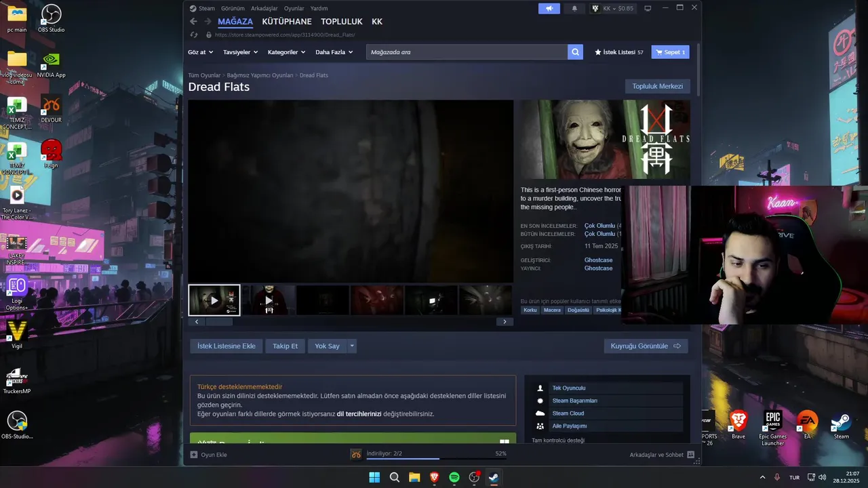Click the Yok Say button
Viewport: 868px width, 488px height.
click(327, 346)
